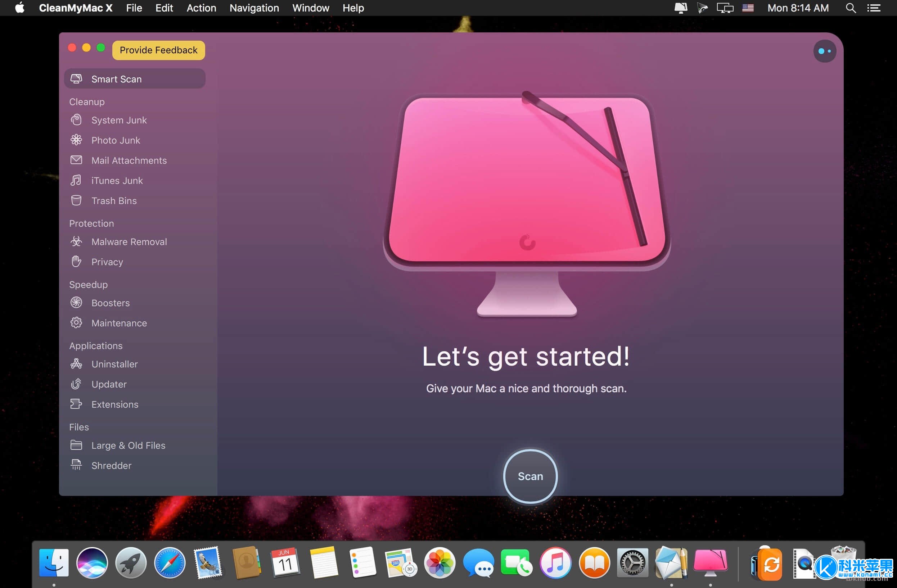Open the Help menu
The image size is (897, 588).
(353, 8)
